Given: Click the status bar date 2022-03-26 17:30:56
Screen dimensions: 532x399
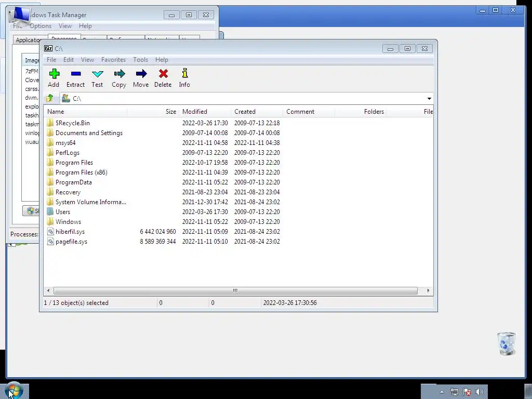Looking at the screenshot, I should pos(290,303).
